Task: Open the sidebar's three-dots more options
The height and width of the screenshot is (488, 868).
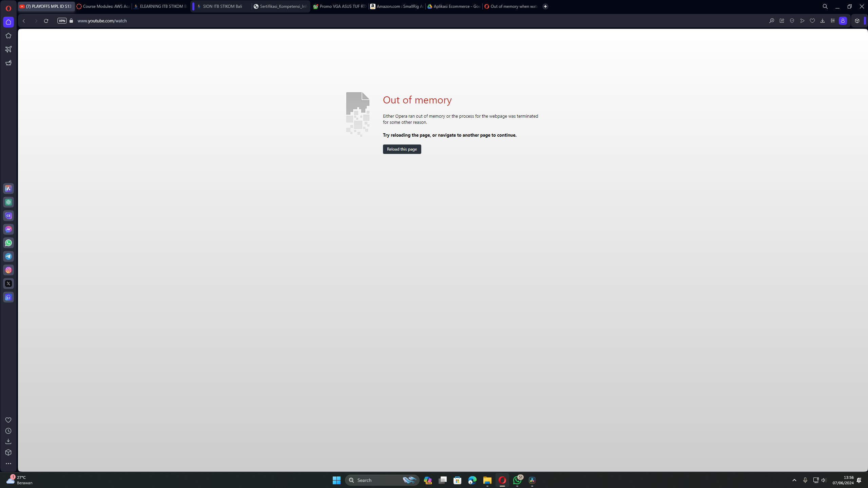Action: pyautogui.click(x=8, y=463)
